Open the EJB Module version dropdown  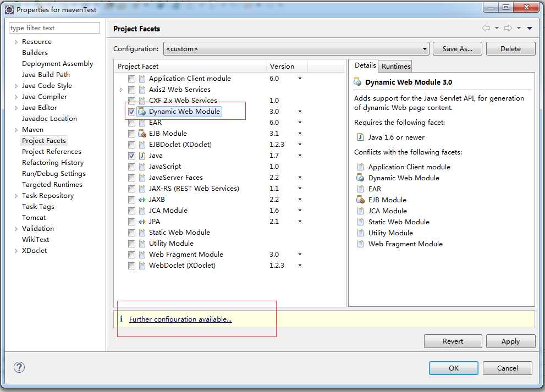(x=300, y=134)
